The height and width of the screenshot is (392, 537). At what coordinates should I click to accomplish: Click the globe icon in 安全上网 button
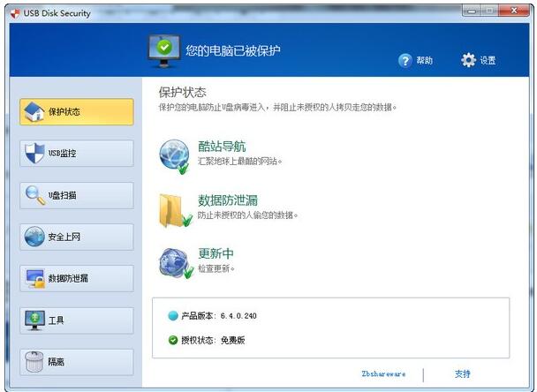[x=34, y=237]
